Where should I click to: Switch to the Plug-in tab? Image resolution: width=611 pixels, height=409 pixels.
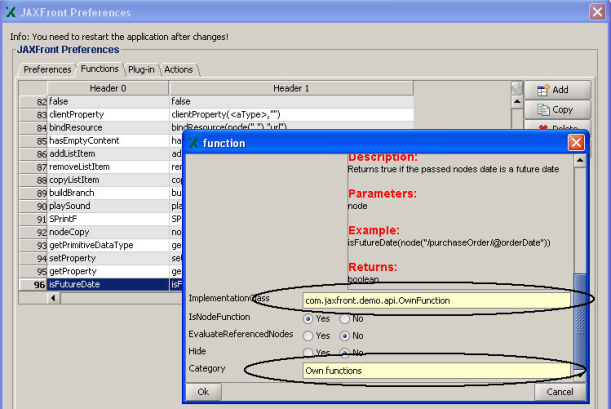pyautogui.click(x=141, y=69)
